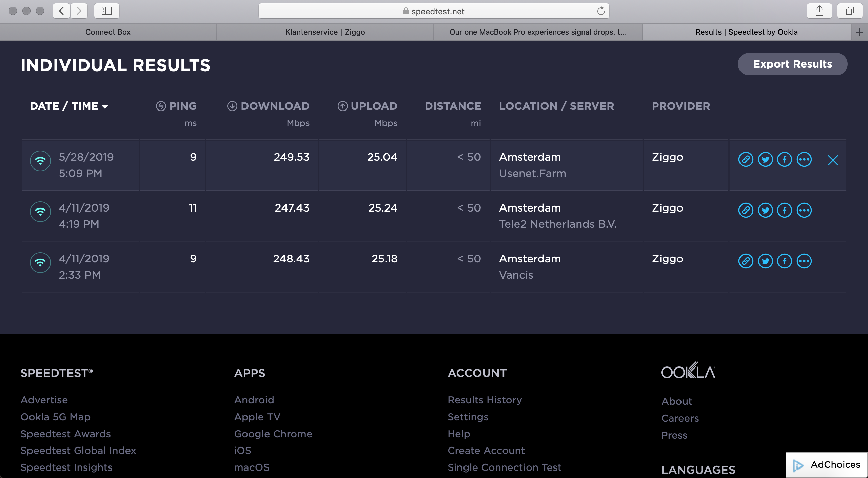Show all tabs overview

(850, 11)
